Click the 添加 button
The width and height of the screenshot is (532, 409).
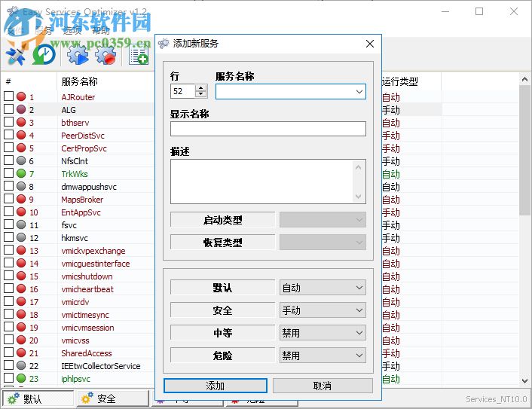215,386
